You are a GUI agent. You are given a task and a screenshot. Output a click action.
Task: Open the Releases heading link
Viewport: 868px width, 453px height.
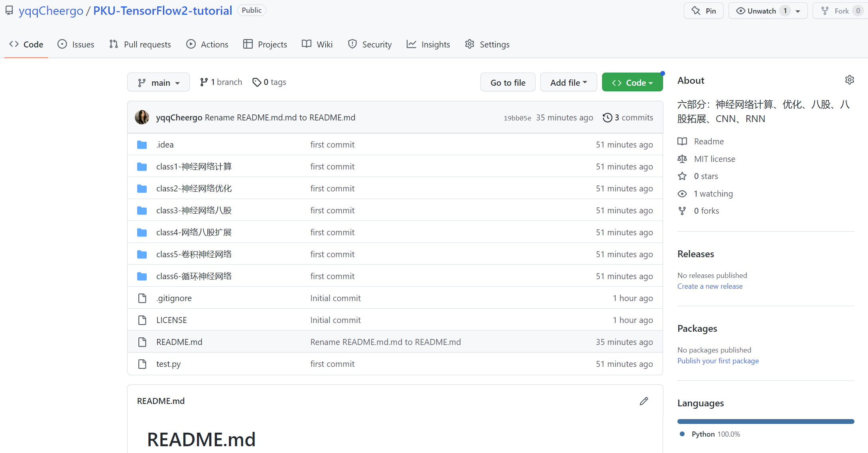click(x=696, y=254)
